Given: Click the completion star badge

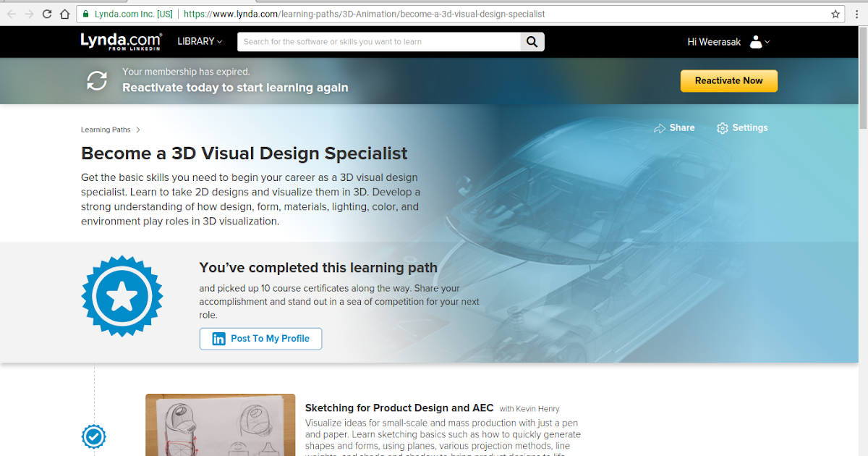Looking at the screenshot, I should pos(122,296).
